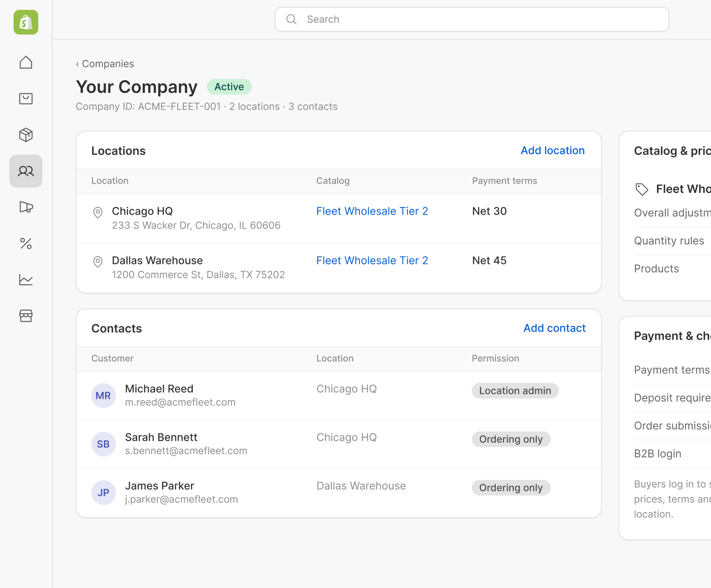Open the Orders inbox icon

26,98
